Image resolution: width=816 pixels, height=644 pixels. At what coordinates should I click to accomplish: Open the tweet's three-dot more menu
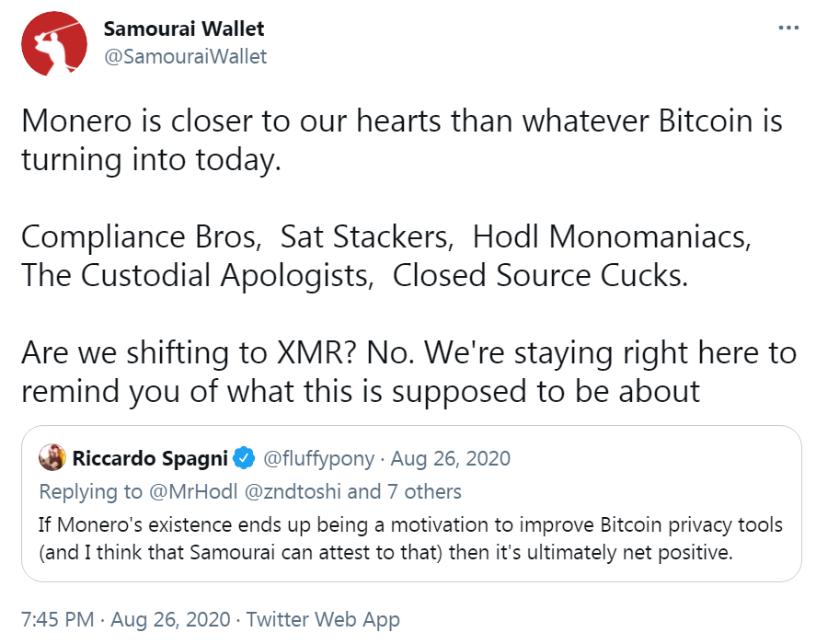[788, 28]
